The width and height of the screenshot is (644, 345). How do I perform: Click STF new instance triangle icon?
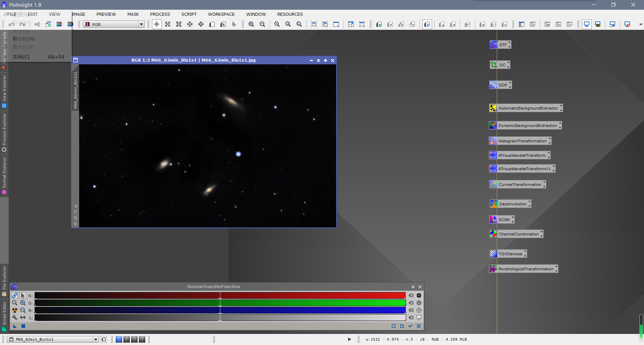(x=15, y=326)
